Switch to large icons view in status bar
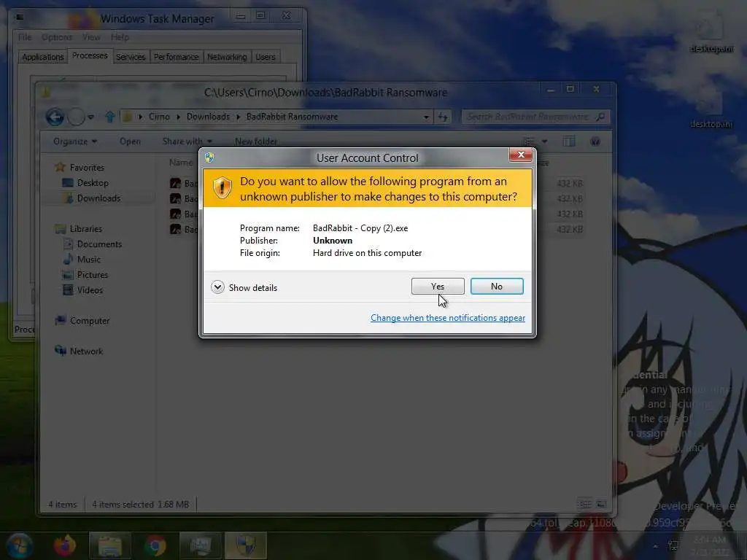747x560 pixels. (x=601, y=504)
